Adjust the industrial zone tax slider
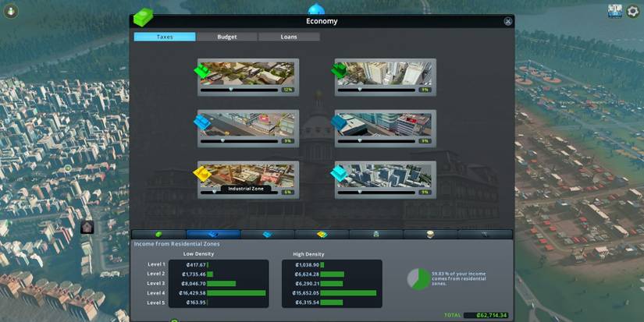The image size is (644, 322). click(x=240, y=193)
